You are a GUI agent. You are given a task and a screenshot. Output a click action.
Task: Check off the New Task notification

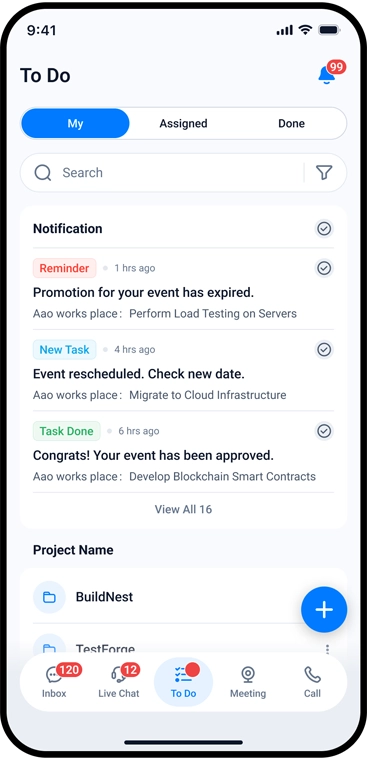tap(324, 349)
